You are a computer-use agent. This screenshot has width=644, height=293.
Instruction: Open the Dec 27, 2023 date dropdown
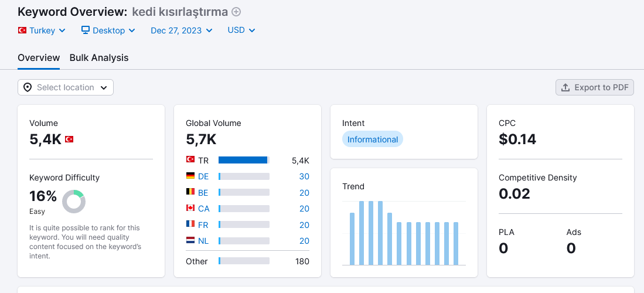pyautogui.click(x=182, y=30)
